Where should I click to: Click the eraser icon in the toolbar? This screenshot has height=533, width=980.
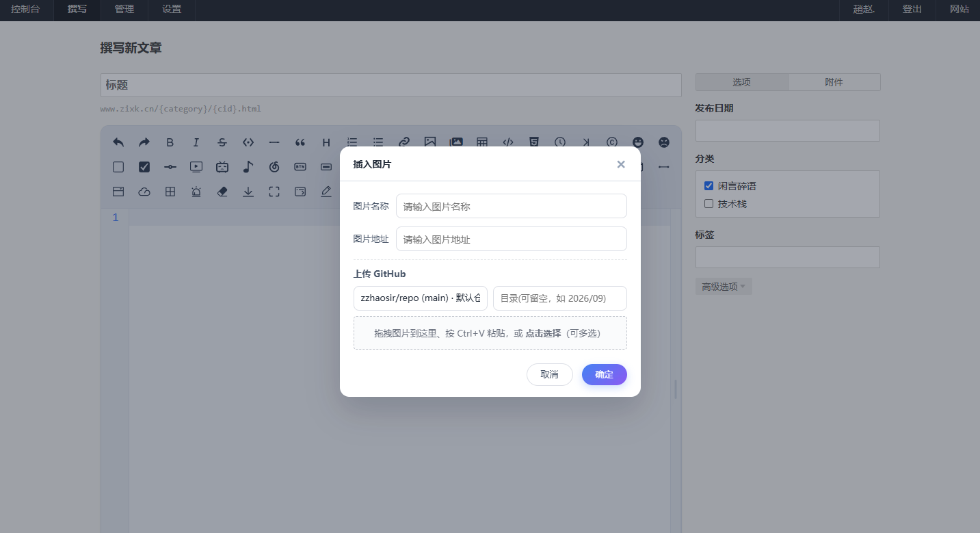(222, 192)
